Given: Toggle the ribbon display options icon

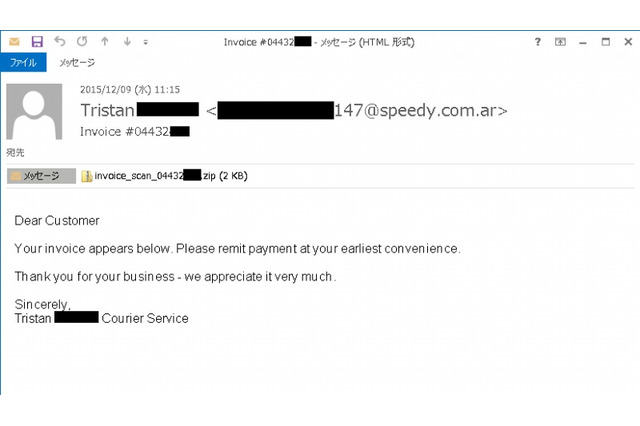Looking at the screenshot, I should (560, 42).
